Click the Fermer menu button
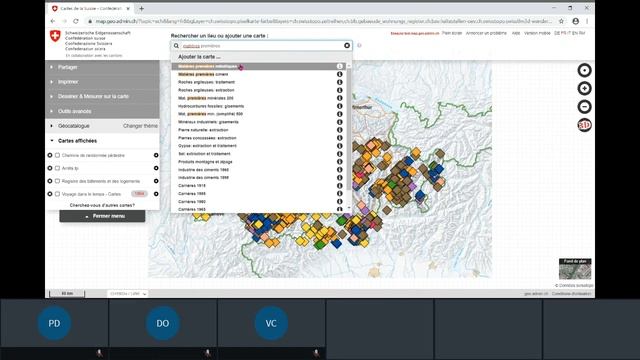Image resolution: width=640 pixels, height=360 pixels. pyautogui.click(x=102, y=216)
